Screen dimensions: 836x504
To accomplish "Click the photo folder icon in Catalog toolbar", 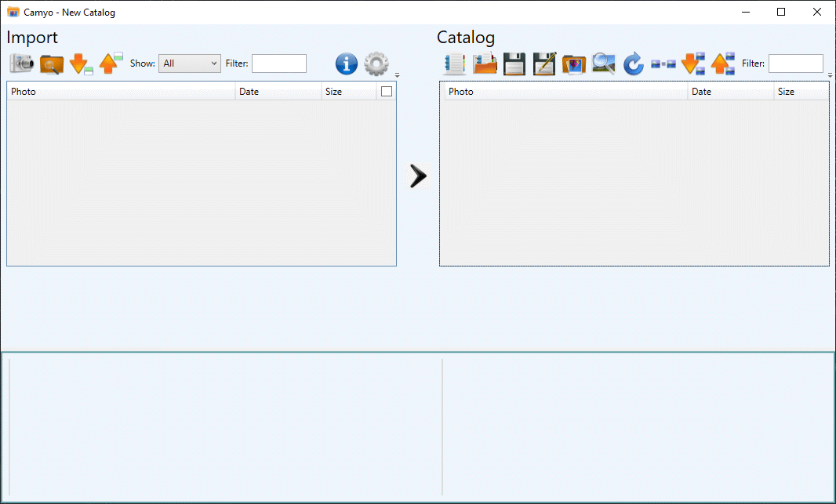I will pyautogui.click(x=574, y=64).
